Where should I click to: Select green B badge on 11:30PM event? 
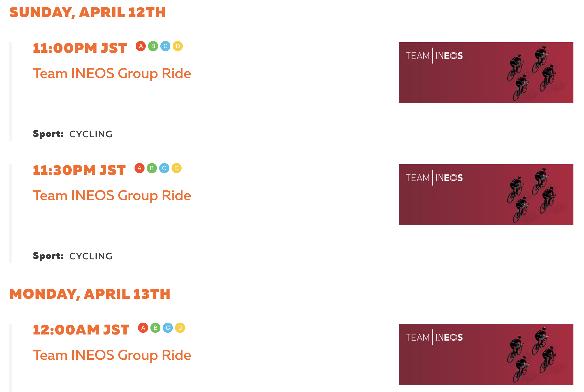(x=152, y=168)
